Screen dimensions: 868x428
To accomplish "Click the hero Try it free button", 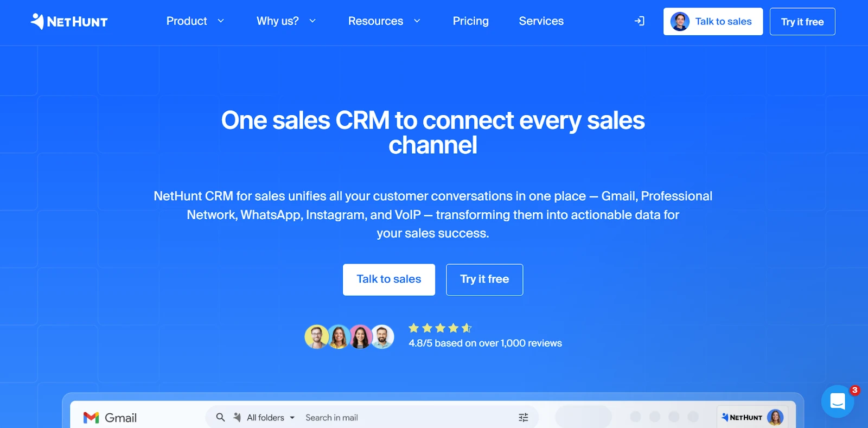I will click(484, 279).
